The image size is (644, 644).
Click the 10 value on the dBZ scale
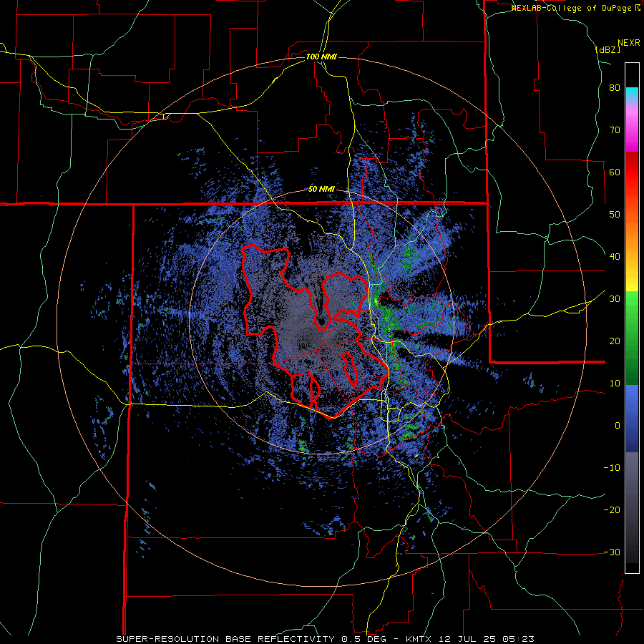[x=615, y=384]
